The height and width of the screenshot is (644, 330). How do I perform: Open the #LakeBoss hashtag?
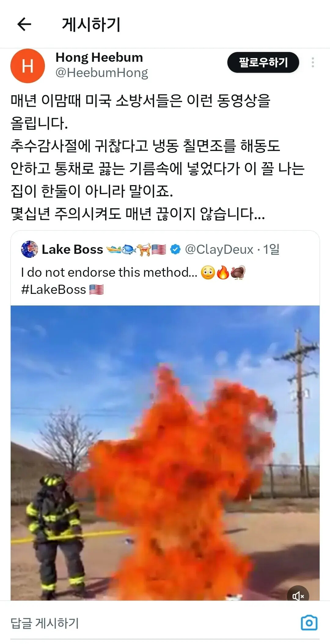click(53, 290)
